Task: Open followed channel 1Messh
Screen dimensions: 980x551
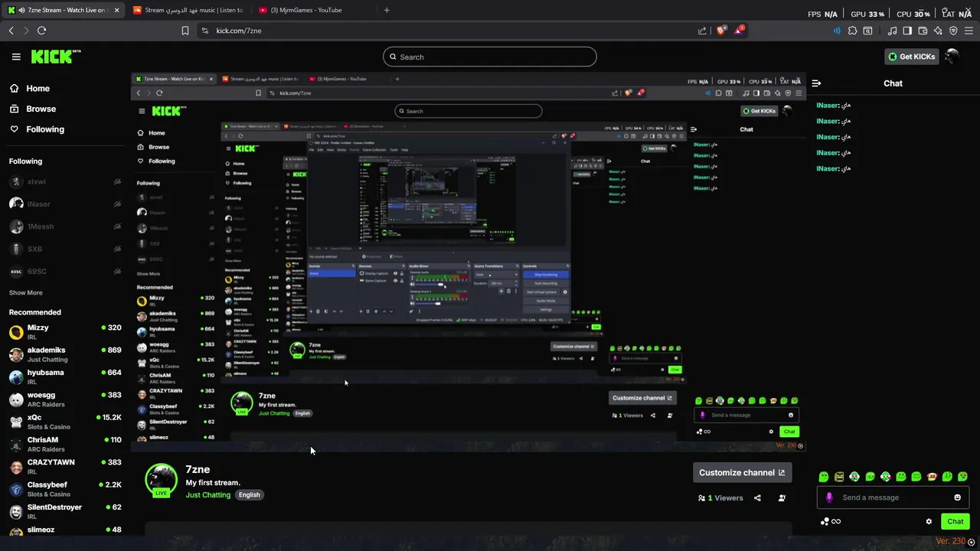Action: (64, 227)
